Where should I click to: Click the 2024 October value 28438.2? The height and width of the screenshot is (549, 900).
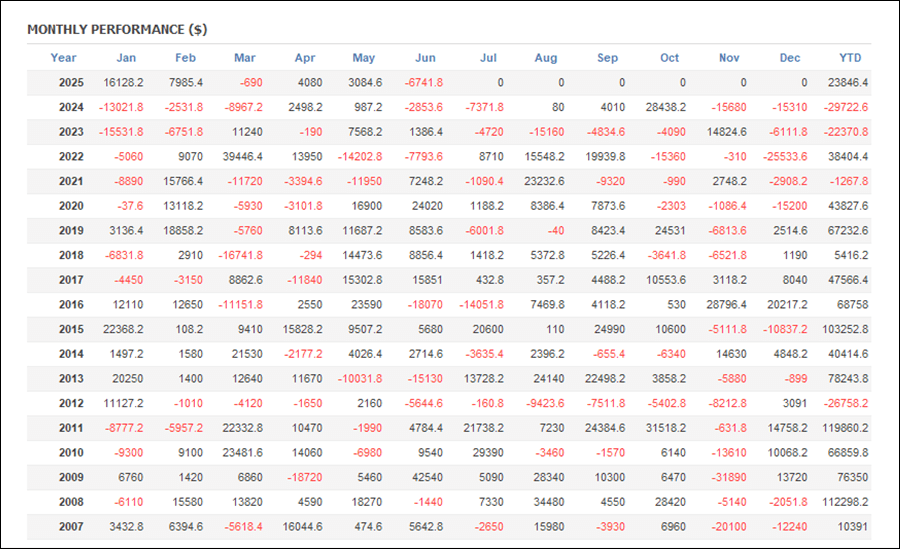pos(666,107)
